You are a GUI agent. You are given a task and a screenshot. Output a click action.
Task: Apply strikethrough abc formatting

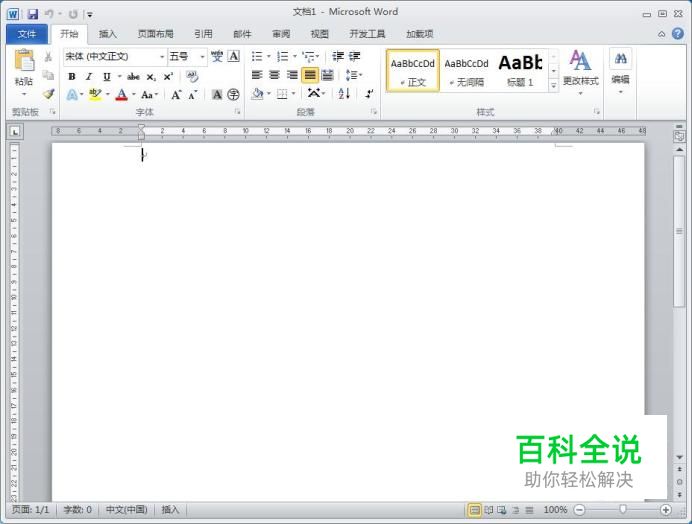pos(133,77)
